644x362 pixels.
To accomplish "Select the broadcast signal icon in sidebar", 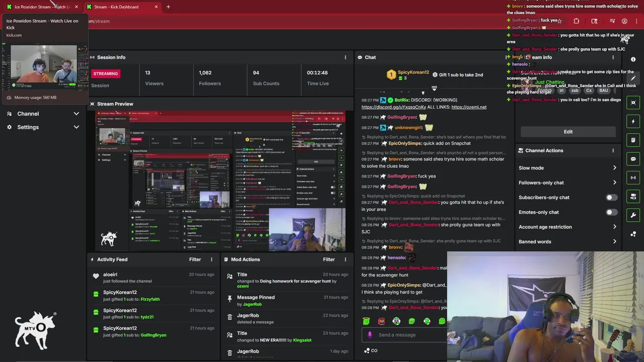I will point(633,177).
